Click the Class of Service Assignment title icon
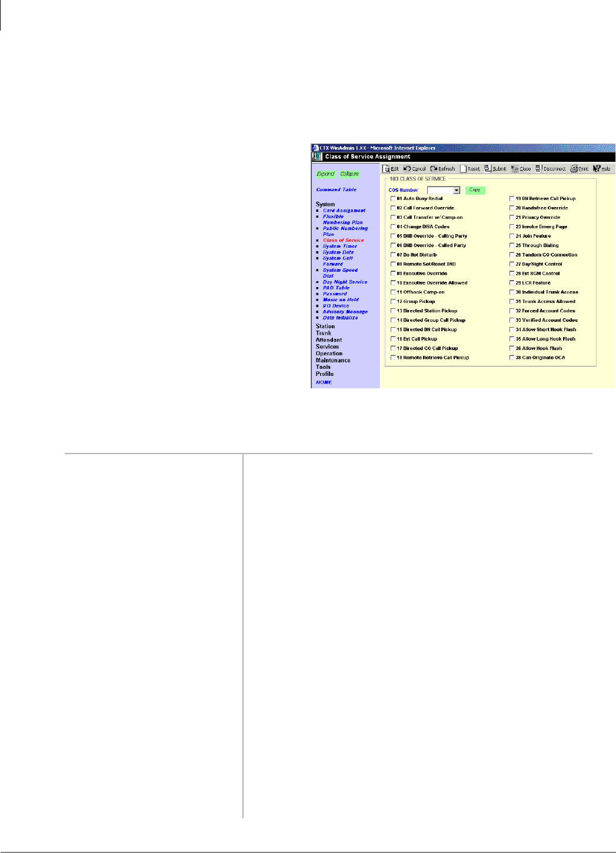Image resolution: width=616 pixels, height=853 pixels. pyautogui.click(x=317, y=156)
